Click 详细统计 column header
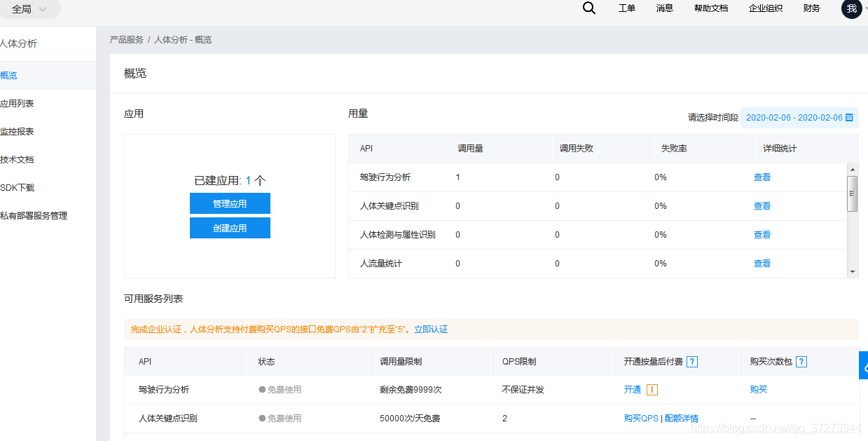Image resolution: width=868 pixels, height=441 pixels. tap(780, 149)
